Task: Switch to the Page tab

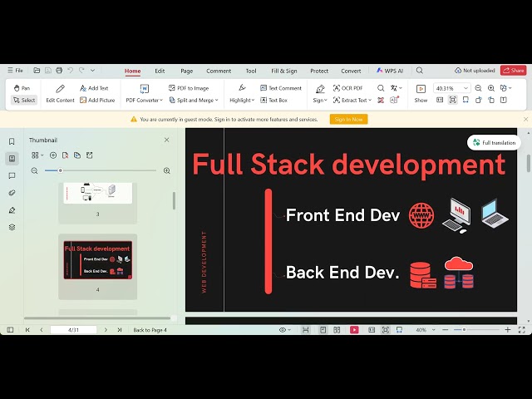Action: coord(186,71)
